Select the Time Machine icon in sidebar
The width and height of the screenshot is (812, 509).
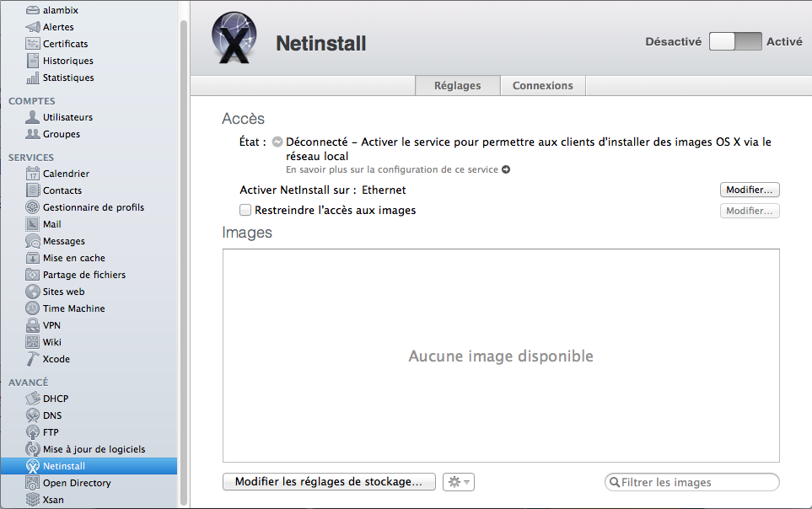pyautogui.click(x=33, y=308)
